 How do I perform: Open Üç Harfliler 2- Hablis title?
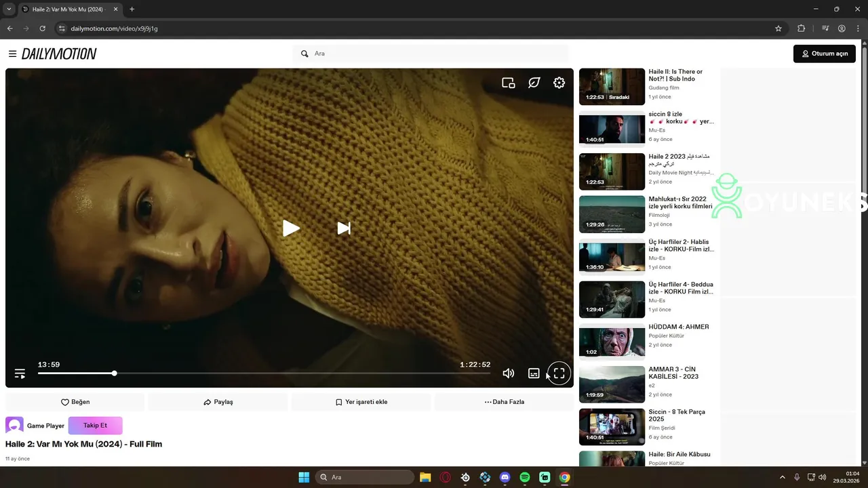click(x=681, y=245)
